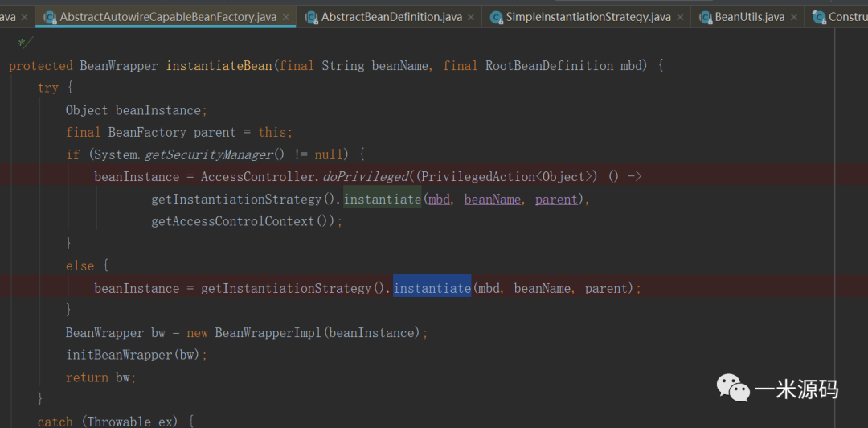Click the AbstractAutowireCapableBeanFactory.java tab class icon
868x428 pixels.
pyautogui.click(x=50, y=17)
